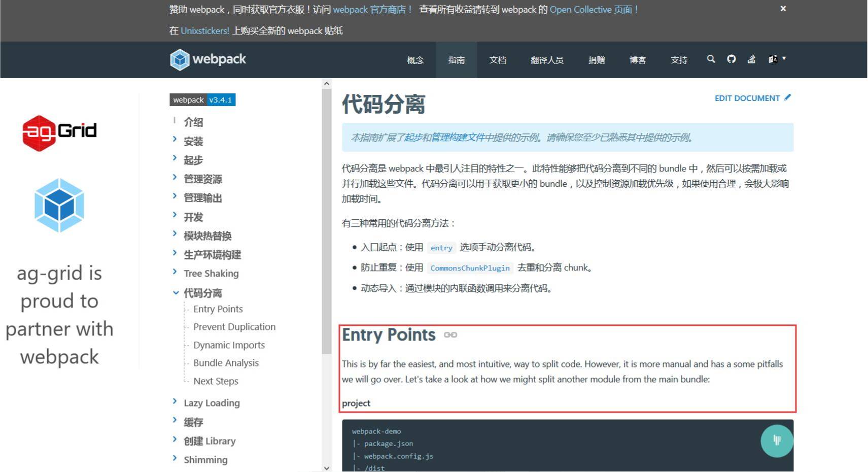Click the Entry Points section heading
This screenshot has height=472, width=868.
coord(389,335)
